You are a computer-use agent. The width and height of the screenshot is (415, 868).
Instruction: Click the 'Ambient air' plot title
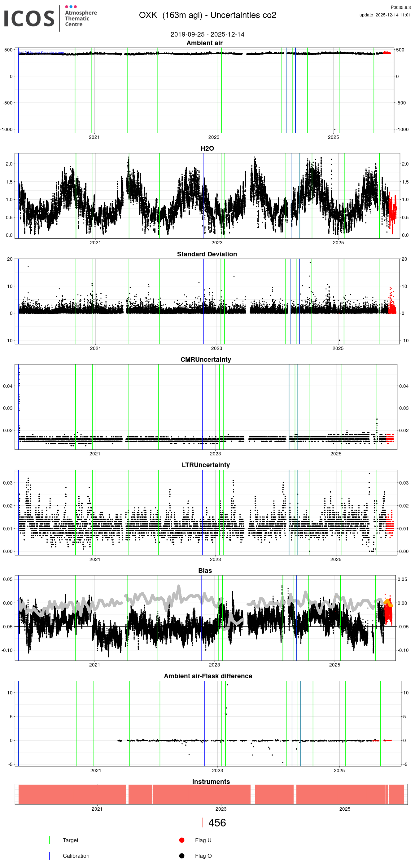[204, 43]
